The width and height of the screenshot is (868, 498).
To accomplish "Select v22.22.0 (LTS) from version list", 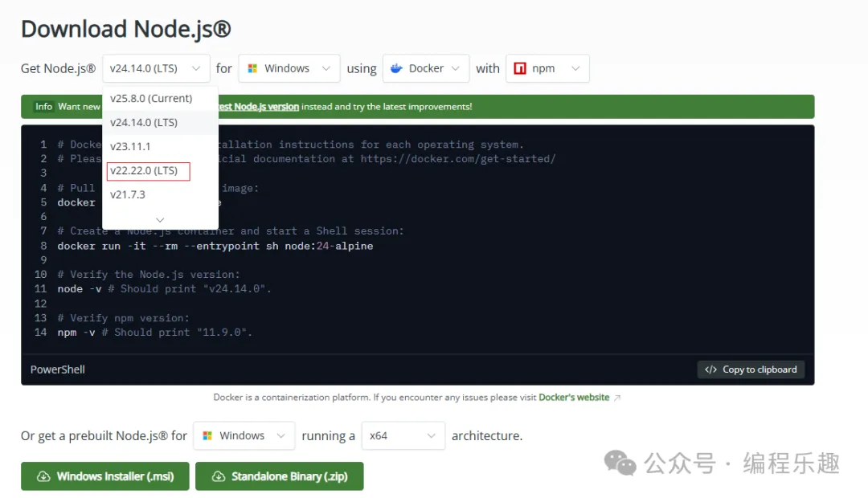I will point(147,171).
